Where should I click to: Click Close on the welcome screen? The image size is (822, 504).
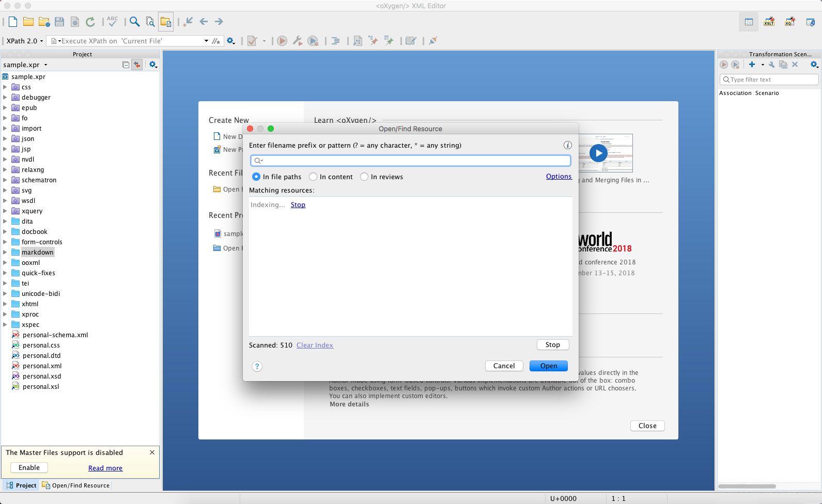click(x=647, y=426)
